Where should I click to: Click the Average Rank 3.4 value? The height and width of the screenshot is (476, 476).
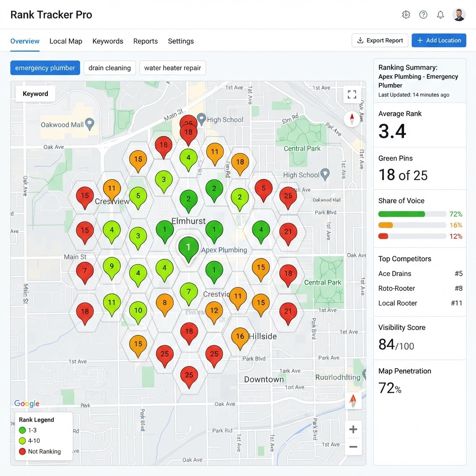(x=392, y=131)
